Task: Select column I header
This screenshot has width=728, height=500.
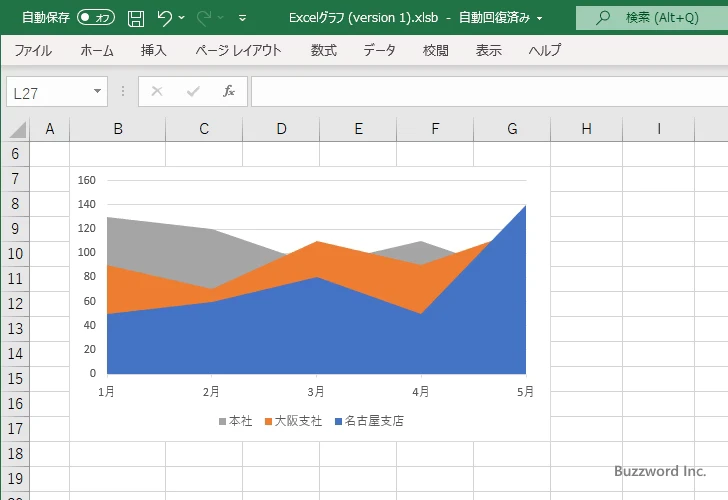Action: click(x=658, y=129)
